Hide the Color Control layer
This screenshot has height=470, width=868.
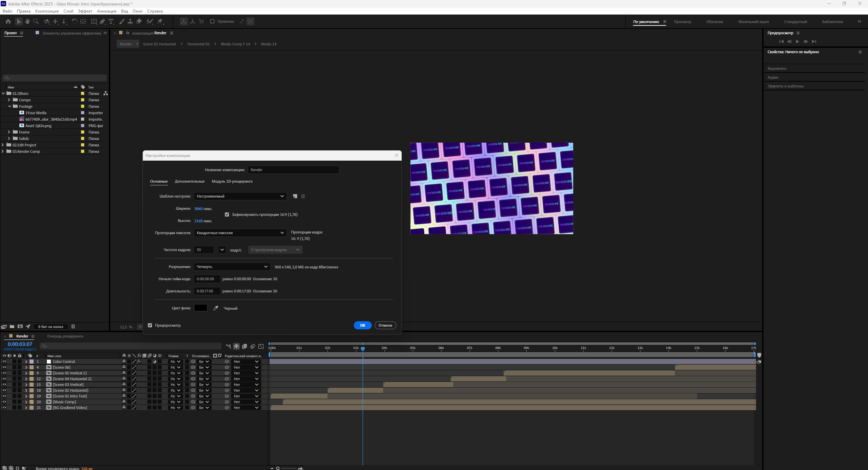click(4, 362)
